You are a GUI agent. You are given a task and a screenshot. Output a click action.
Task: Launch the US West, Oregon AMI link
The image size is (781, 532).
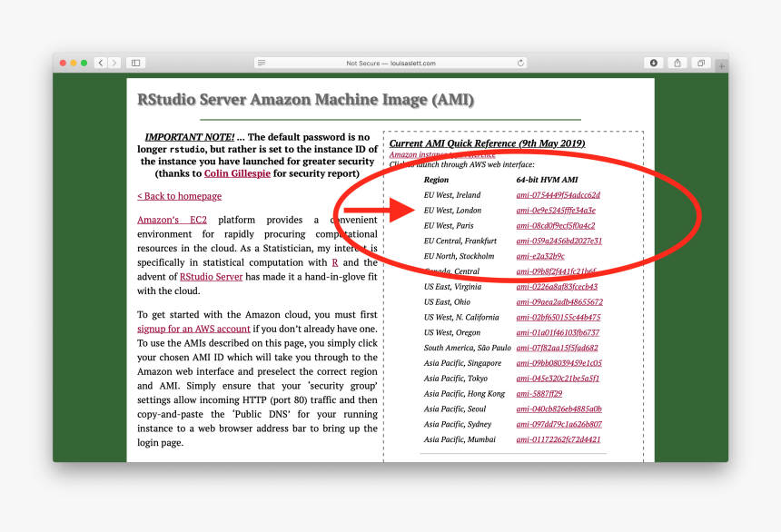(x=558, y=332)
